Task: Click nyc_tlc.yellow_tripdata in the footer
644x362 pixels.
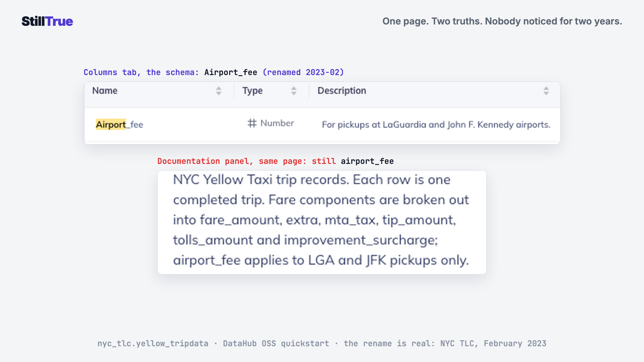Action: pos(153,344)
